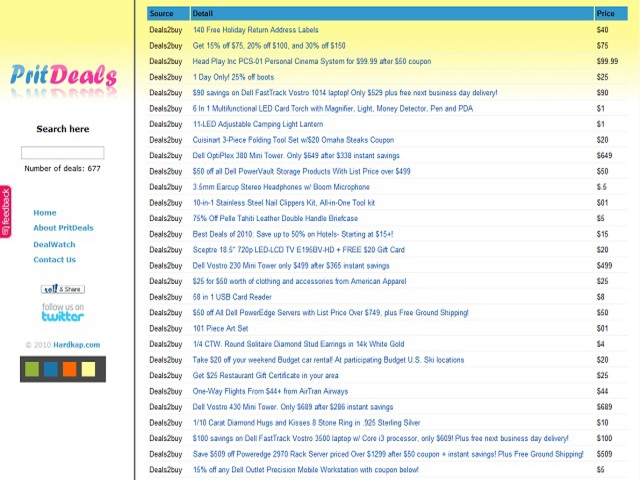640x480 pixels.
Task: Open 1 Day Only 25% off boots deal
Action: 233,77
